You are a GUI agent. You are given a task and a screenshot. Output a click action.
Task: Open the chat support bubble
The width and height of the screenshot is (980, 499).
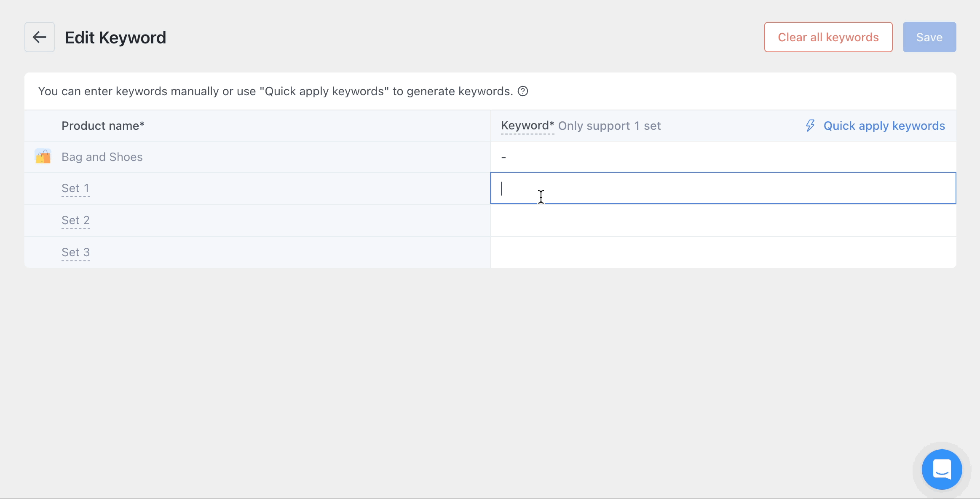point(942,469)
